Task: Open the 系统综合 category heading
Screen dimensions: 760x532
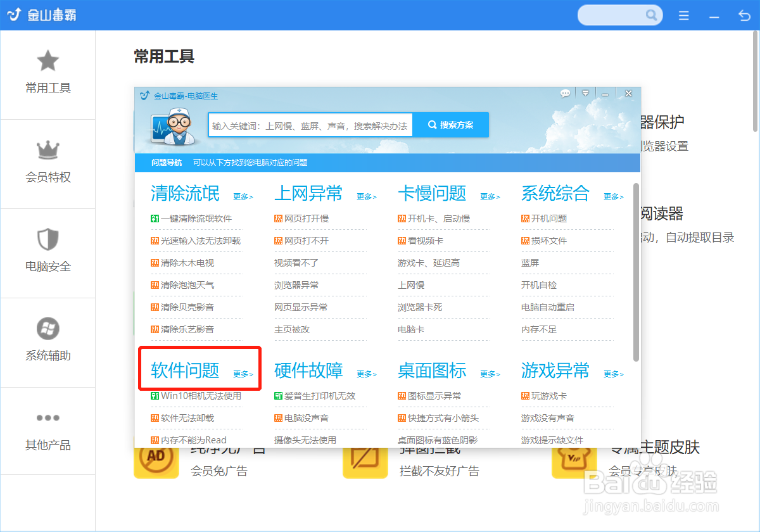Action: (555, 193)
